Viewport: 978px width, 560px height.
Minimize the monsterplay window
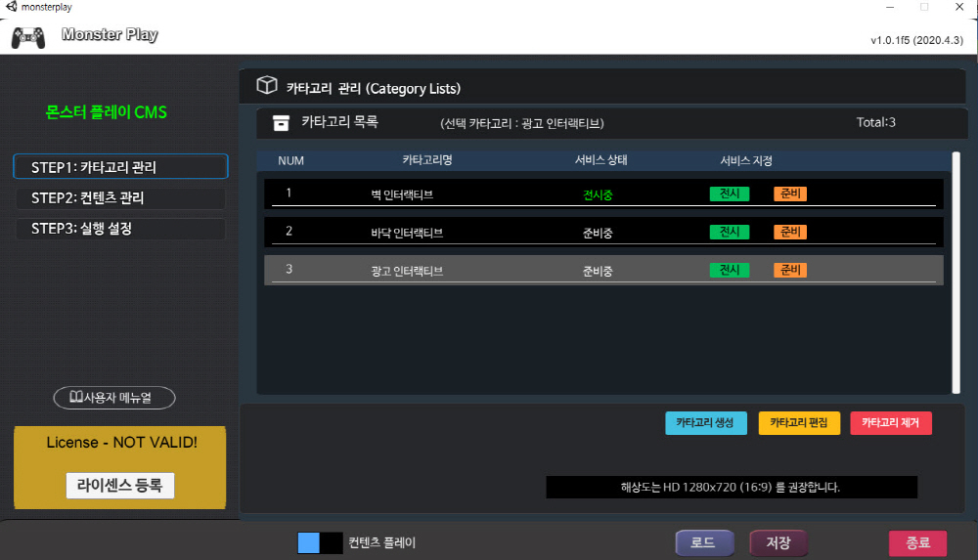[890, 7]
